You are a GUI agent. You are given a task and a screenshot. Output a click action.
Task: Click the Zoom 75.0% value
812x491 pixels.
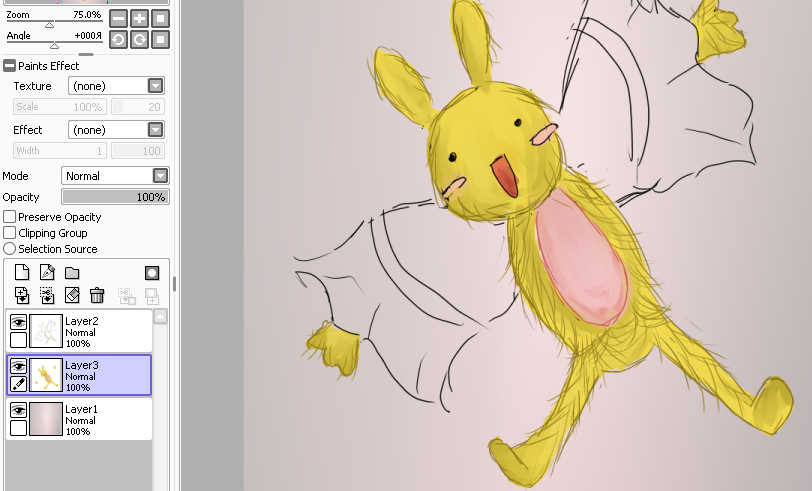87,15
